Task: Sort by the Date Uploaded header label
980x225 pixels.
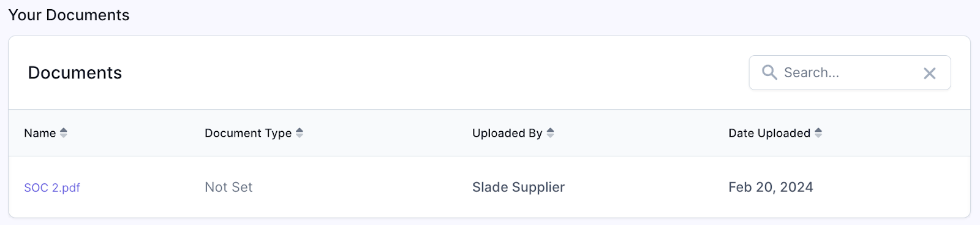Action: (769, 133)
